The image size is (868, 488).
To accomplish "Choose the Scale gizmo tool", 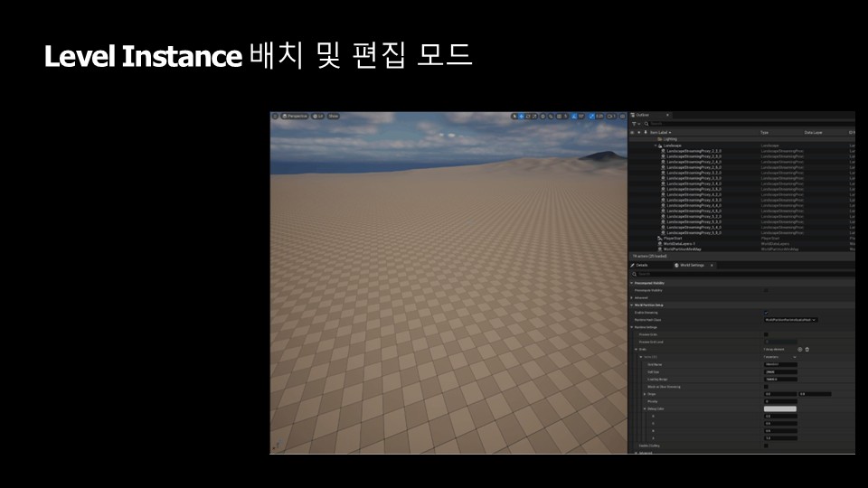I will click(x=534, y=117).
